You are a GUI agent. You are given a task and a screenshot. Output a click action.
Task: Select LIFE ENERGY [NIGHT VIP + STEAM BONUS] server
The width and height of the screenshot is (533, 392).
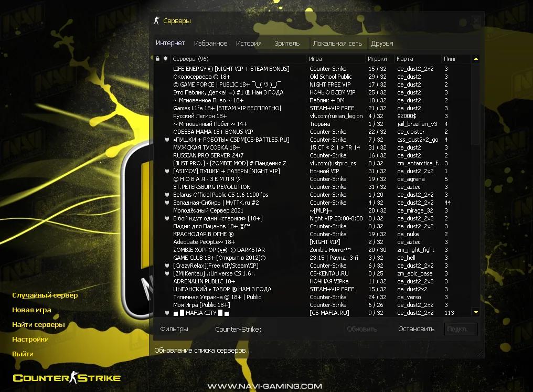[x=312, y=69]
